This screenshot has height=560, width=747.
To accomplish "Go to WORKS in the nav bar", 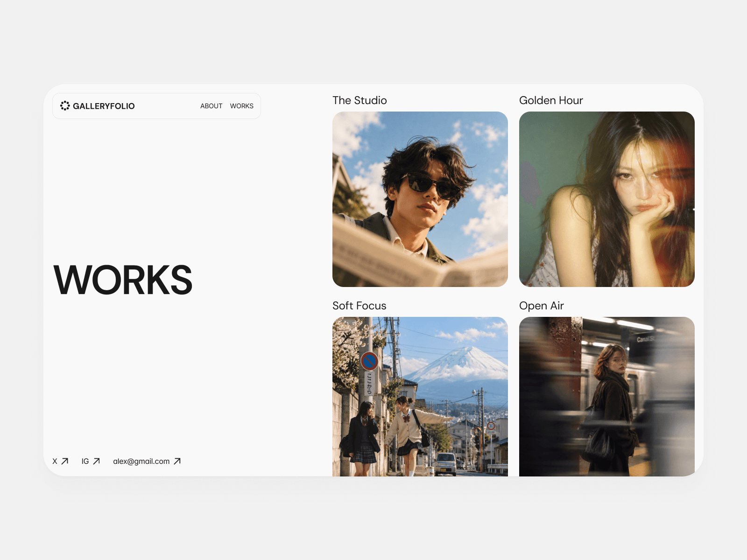I will 242,106.
